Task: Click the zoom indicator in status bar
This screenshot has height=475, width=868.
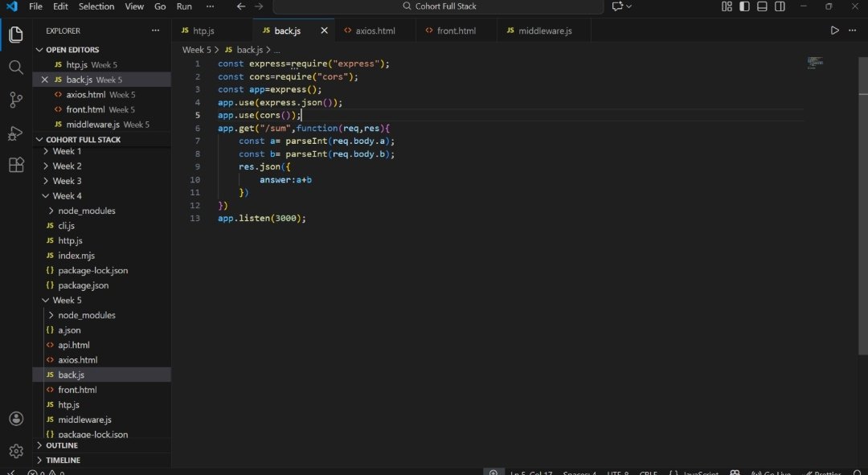Action: click(493, 473)
